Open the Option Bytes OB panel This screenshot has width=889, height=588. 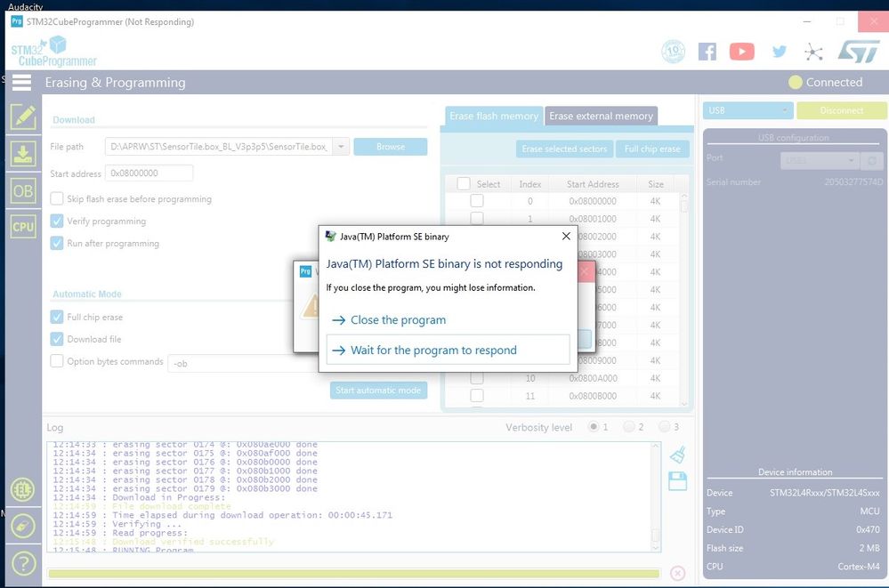coord(23,191)
